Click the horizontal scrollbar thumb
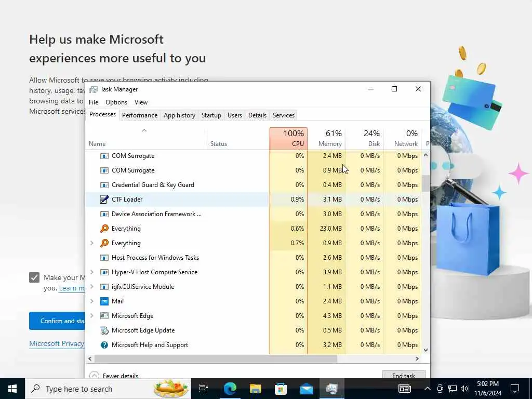Viewport: 532px width, 399px height. click(216, 358)
